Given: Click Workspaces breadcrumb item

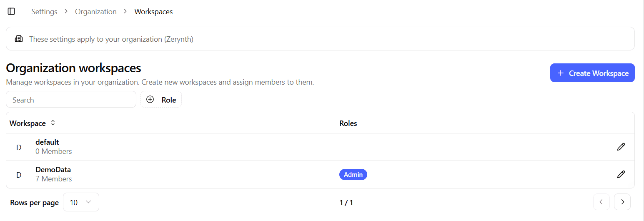Looking at the screenshot, I should point(153,12).
